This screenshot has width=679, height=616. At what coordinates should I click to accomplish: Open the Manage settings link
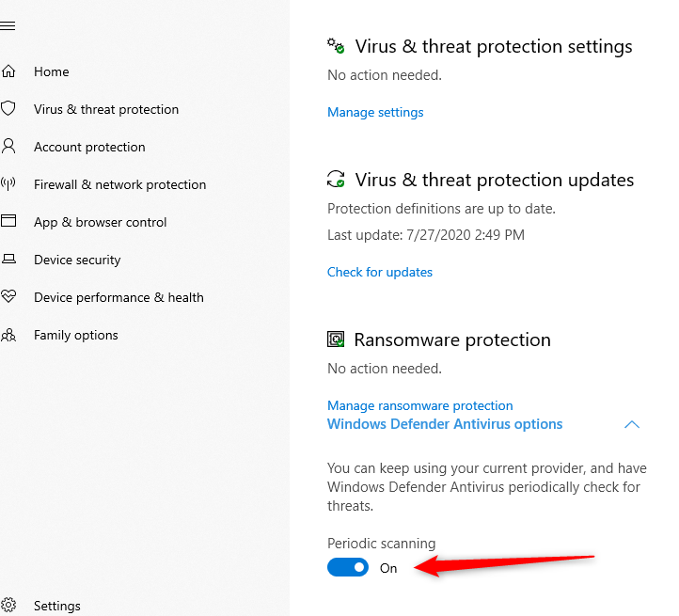(375, 112)
